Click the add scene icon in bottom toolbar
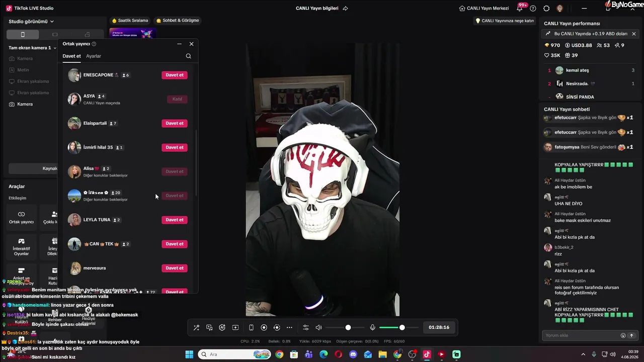644x362 pixels. point(235,327)
